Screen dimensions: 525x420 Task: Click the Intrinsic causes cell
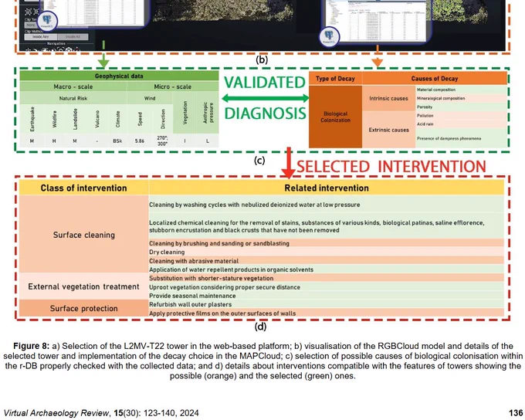pyautogui.click(x=388, y=99)
